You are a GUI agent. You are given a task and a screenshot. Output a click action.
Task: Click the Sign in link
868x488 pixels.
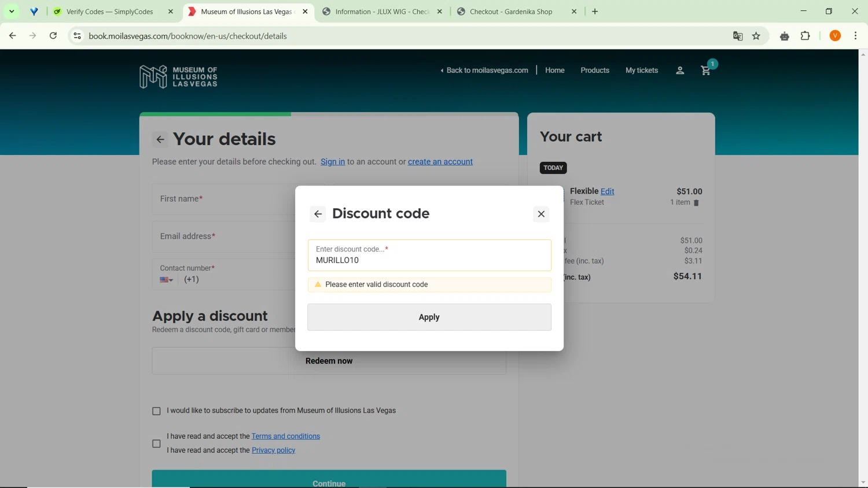tap(333, 162)
